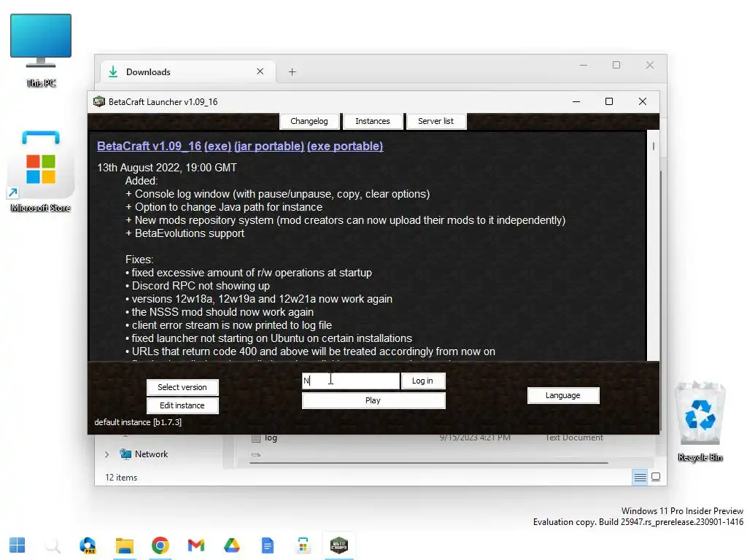747x560 pixels.
Task: Expand the Network tree item
Action: (x=107, y=455)
